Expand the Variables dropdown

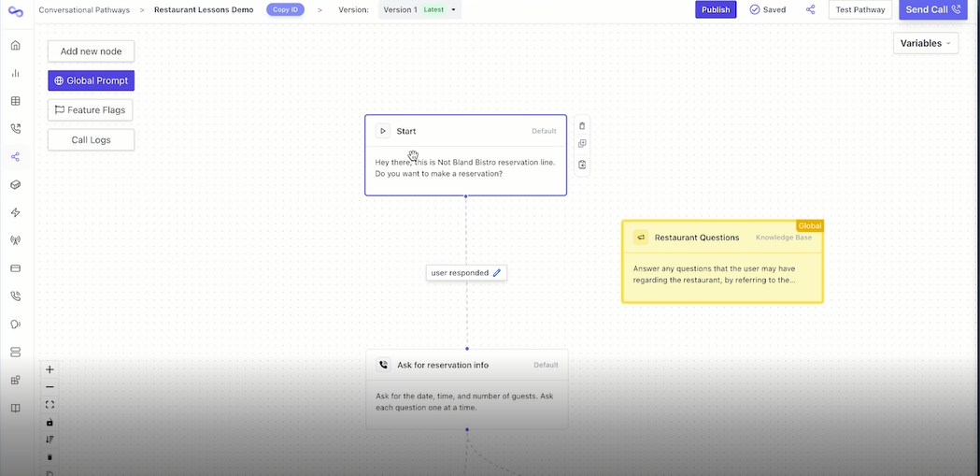[x=925, y=43]
